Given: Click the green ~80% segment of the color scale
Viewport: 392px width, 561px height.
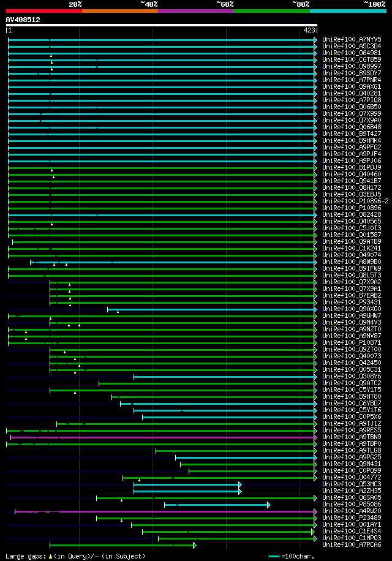Looking at the screenshot, I should [x=272, y=11].
